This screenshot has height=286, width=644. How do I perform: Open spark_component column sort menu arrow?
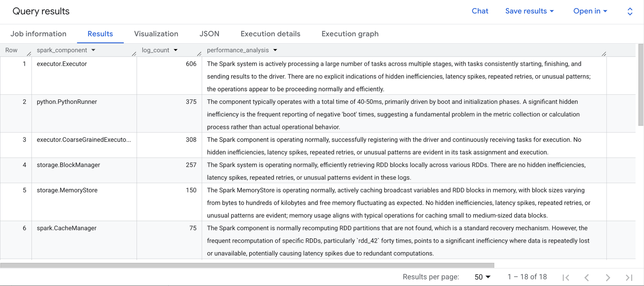[x=93, y=50]
